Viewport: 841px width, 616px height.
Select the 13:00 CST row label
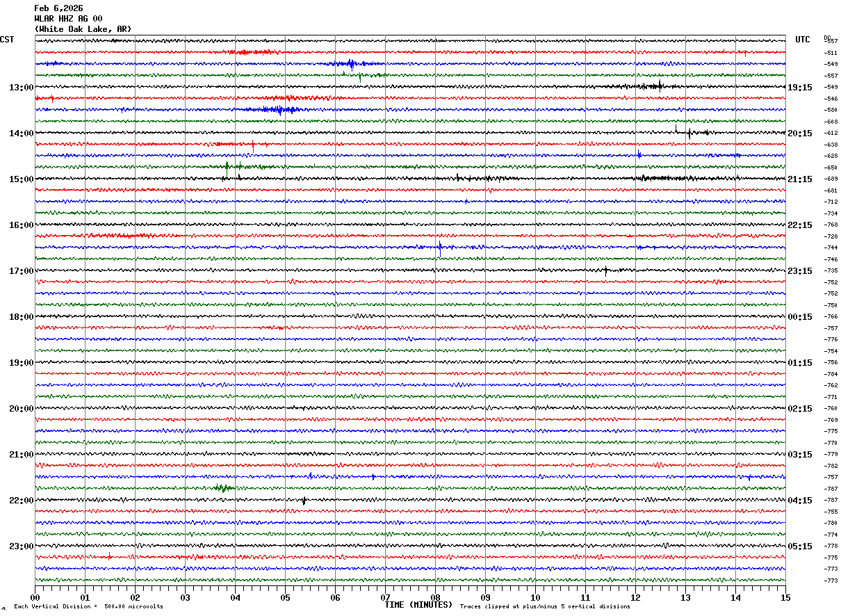coord(22,88)
